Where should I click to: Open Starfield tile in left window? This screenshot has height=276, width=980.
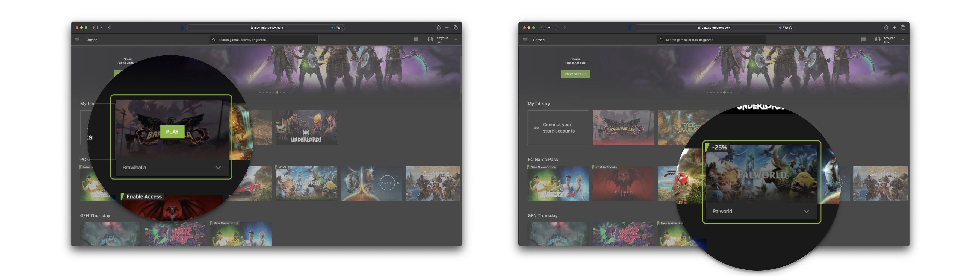[x=371, y=183]
